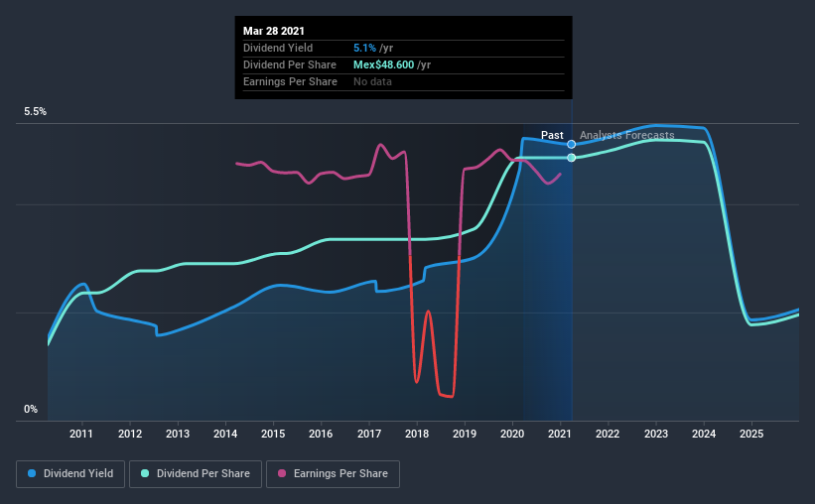Select the blue data point marker at Mar 2021
This screenshot has width=815, height=504.
pos(571,145)
